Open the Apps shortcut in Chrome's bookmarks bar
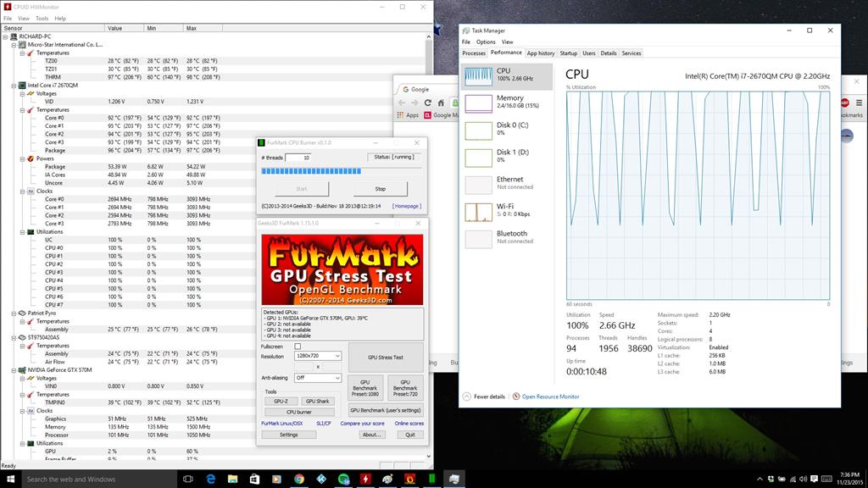 coord(408,115)
